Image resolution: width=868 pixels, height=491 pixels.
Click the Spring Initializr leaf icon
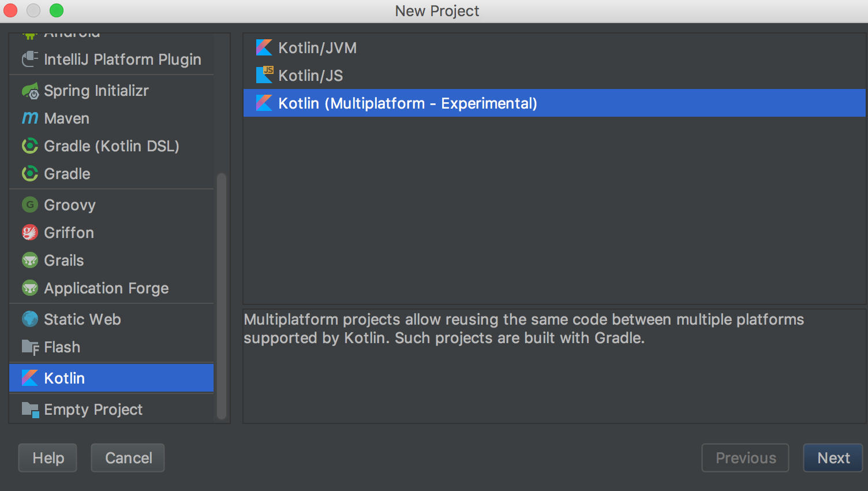[30, 91]
